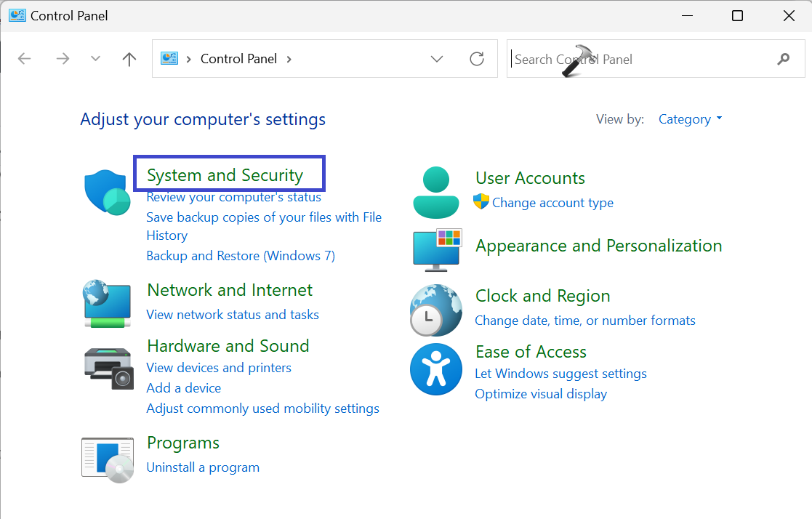
Task: Click the Network and Internet globe icon
Action: pyautogui.click(x=107, y=302)
